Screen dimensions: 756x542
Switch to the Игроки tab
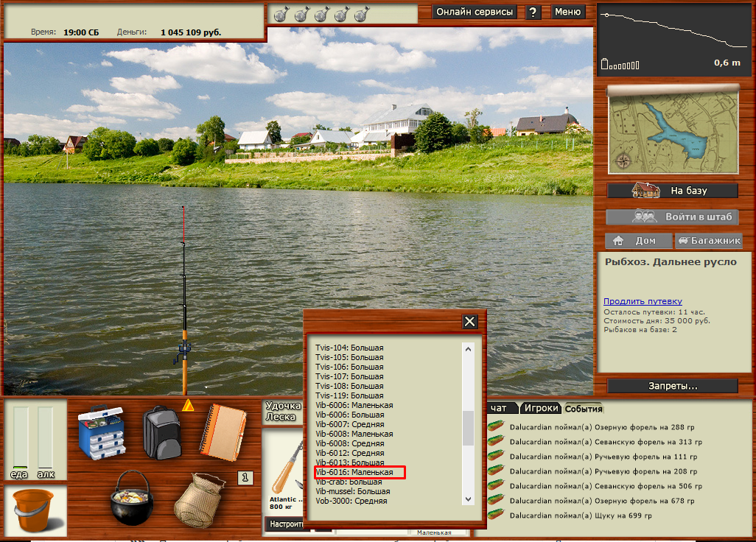[x=541, y=408]
